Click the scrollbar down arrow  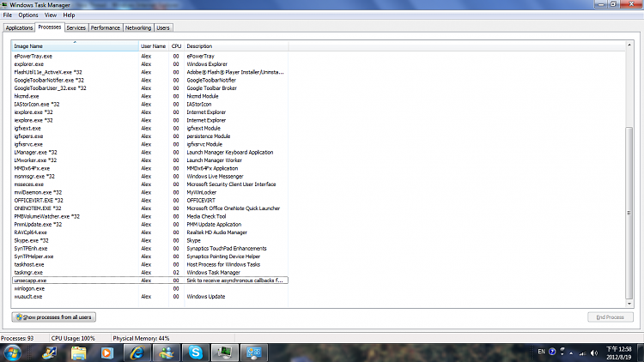629,304
